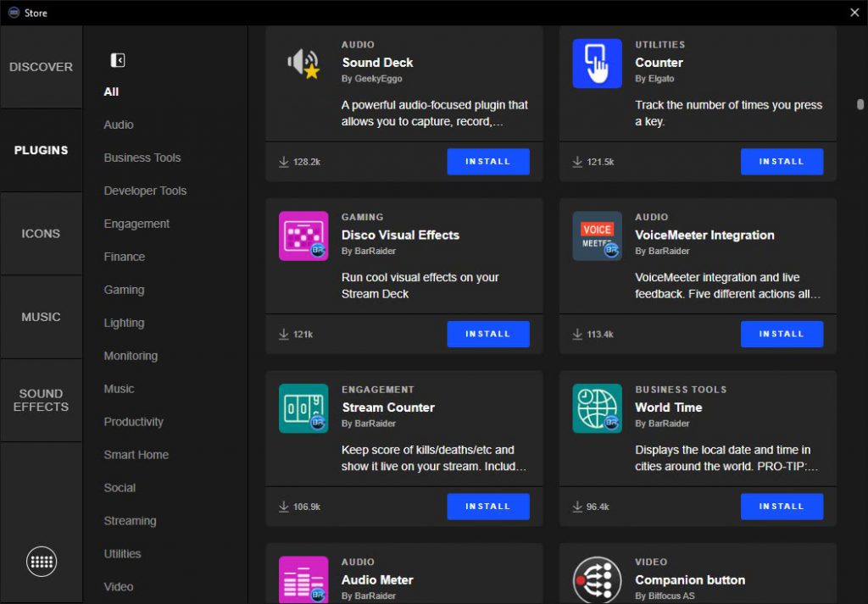This screenshot has width=868, height=604.
Task: Click the vertical scrollbar thumb
Action: click(860, 105)
